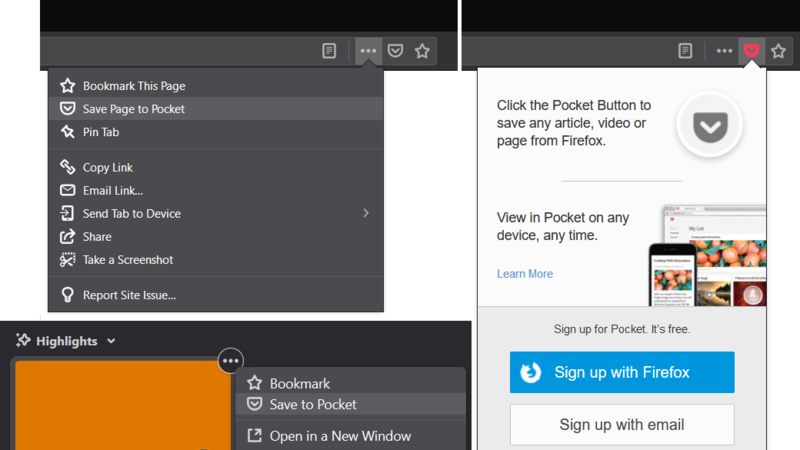Viewport: 800px width, 450px height.
Task: Collapse the Highlights section chevron
Action: click(x=111, y=341)
